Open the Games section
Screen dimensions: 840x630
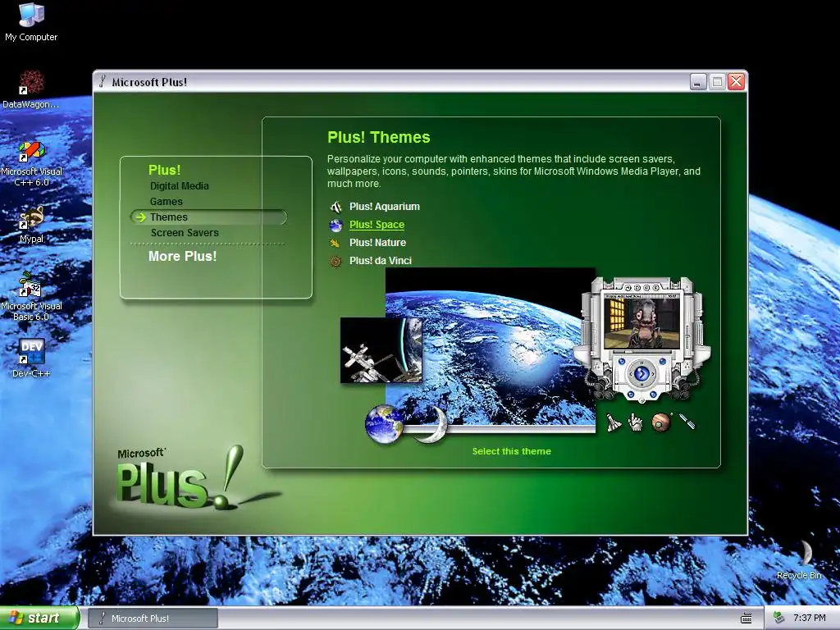166,202
